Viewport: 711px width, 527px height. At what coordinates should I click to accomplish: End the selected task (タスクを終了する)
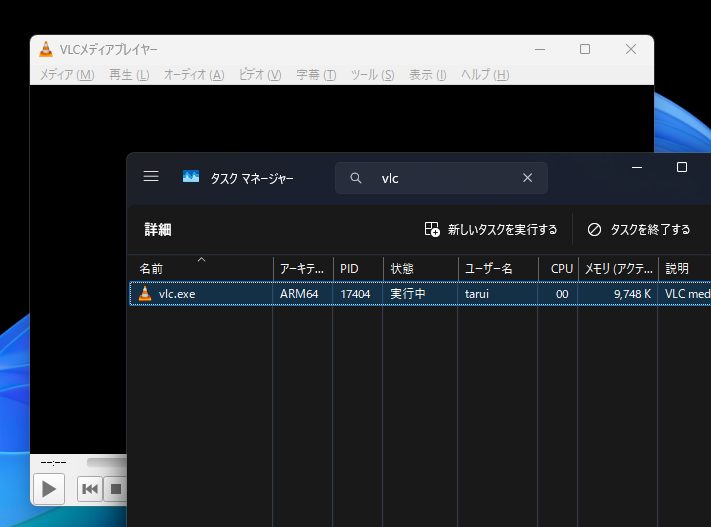[x=639, y=229]
